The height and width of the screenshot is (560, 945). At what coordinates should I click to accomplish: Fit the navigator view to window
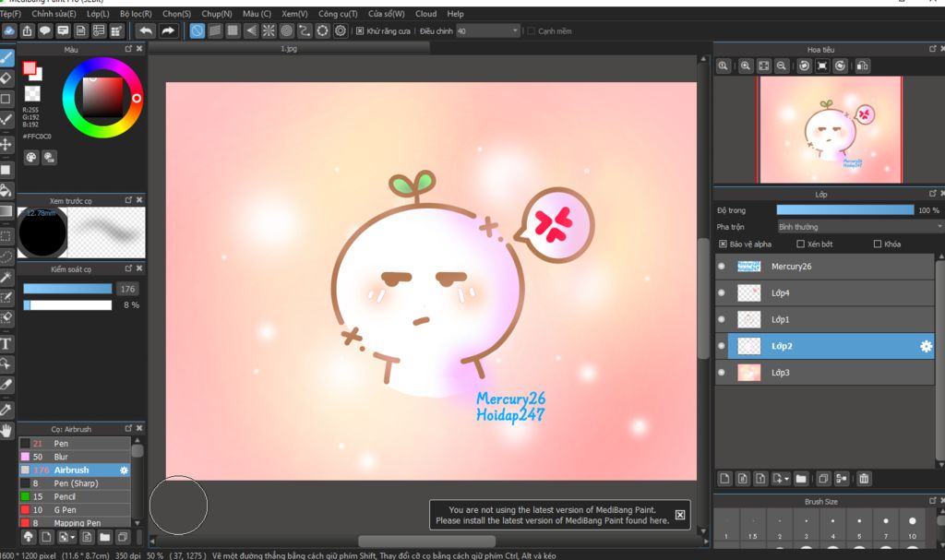(763, 66)
